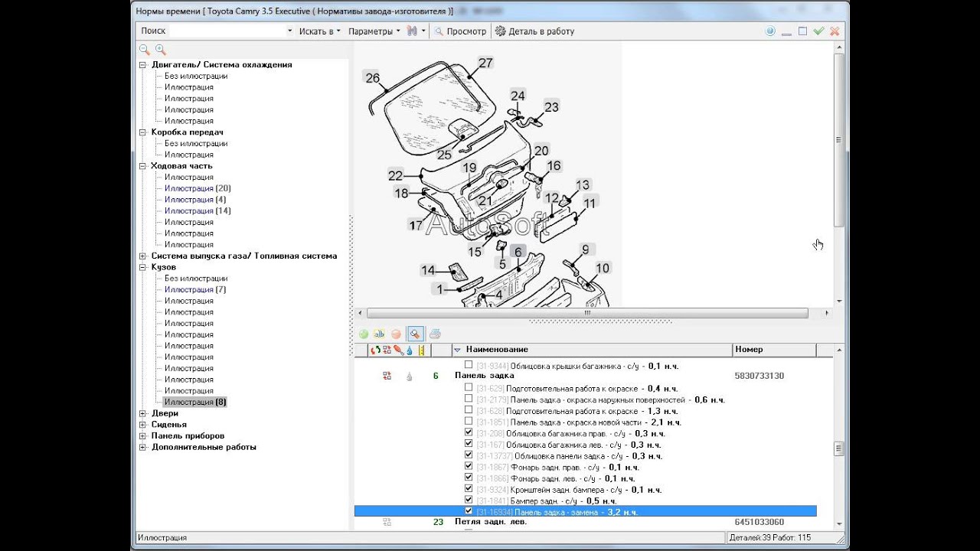Screen dimensions: 980x551
Task: Click the illustration panel vertical scrollbar thumb
Action: pyautogui.click(x=839, y=140)
